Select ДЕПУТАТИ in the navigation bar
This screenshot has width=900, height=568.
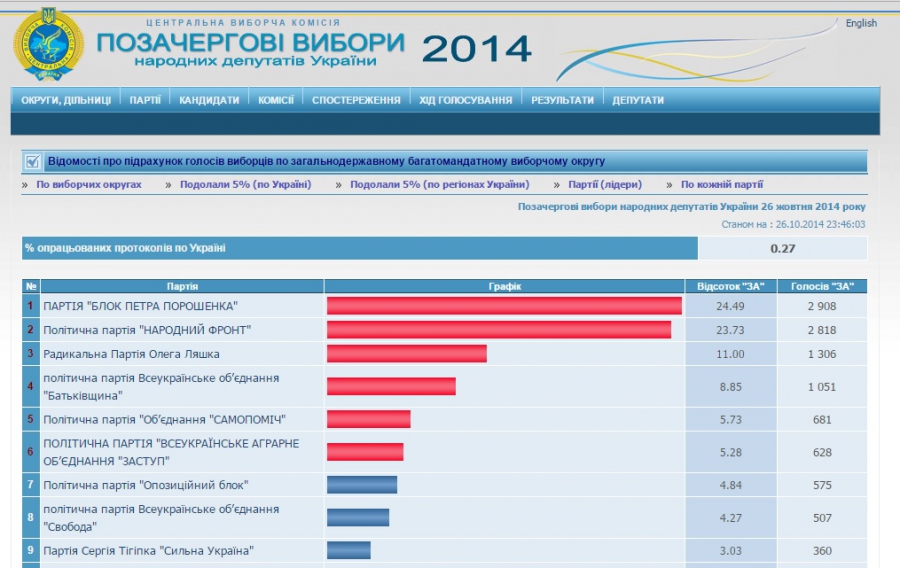pyautogui.click(x=638, y=100)
